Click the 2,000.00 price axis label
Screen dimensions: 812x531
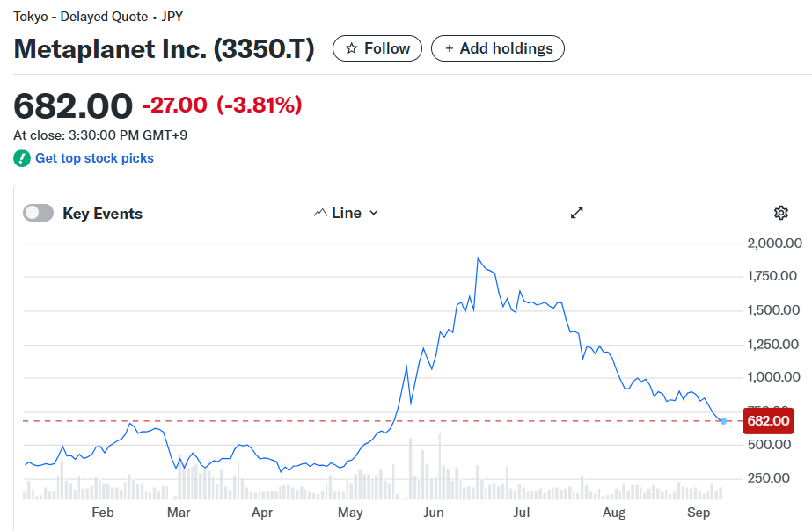pyautogui.click(x=773, y=244)
